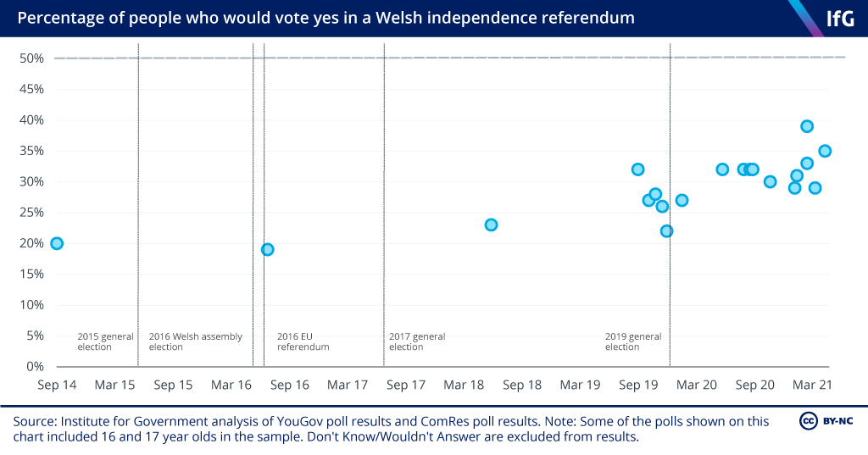Click the Sep 17 x-axis label
The height and width of the screenshot is (455, 868).
coord(406,385)
